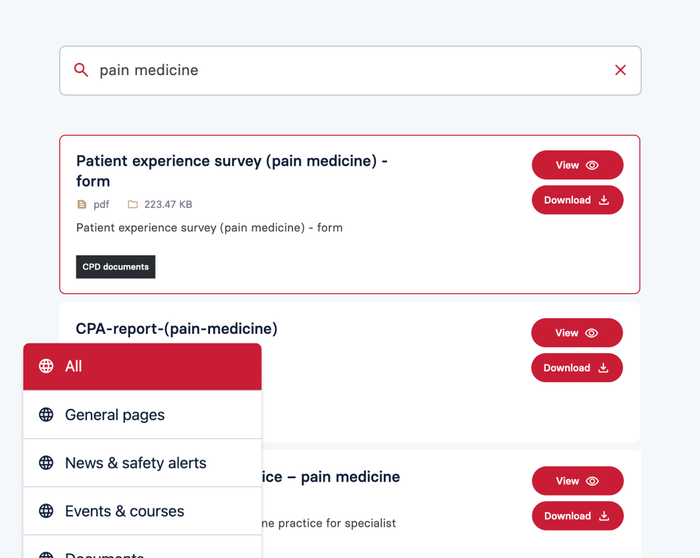
Task: Select the CPD documents tag
Action: [116, 267]
